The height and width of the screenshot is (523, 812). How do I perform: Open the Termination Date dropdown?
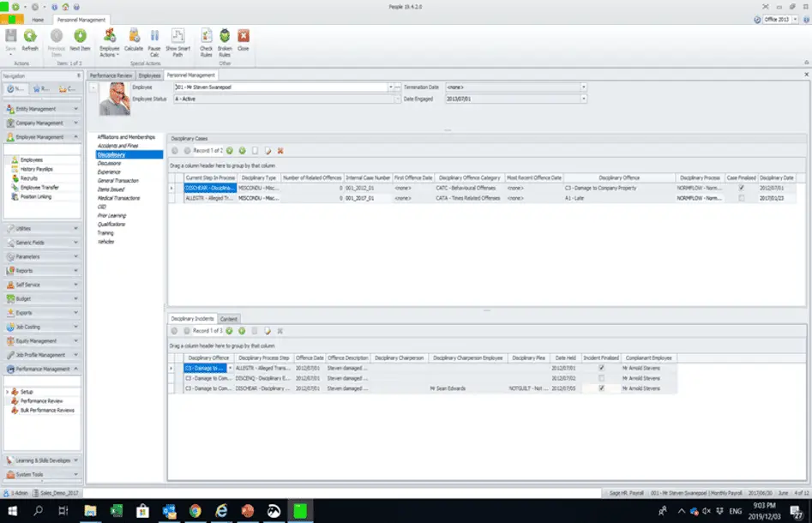[x=584, y=87]
